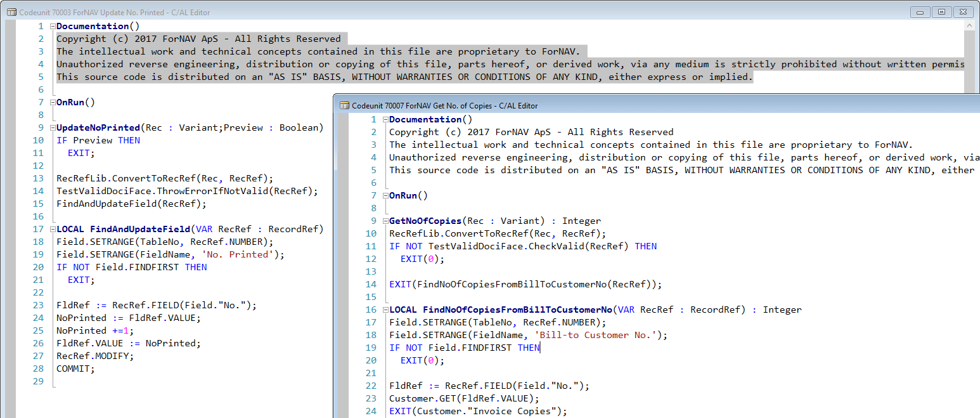Click the RecRef.MODIFY; statement
Viewport: 980px width, 418px height.
(x=95, y=356)
